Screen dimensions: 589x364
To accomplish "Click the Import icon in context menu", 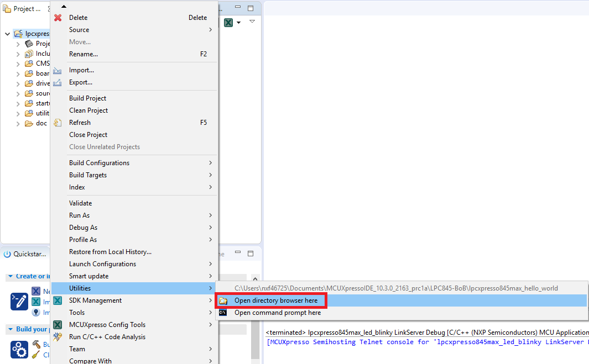I will point(58,71).
